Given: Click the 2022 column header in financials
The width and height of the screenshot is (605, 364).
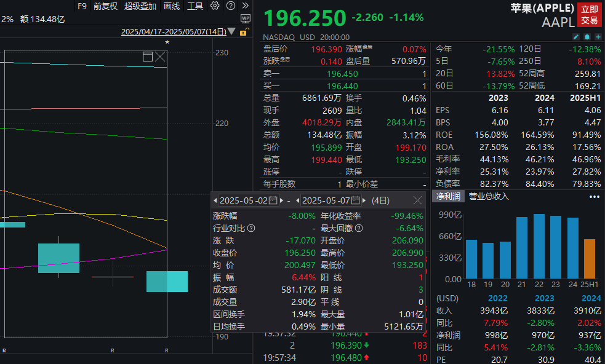Looking at the screenshot, I should point(498,298).
